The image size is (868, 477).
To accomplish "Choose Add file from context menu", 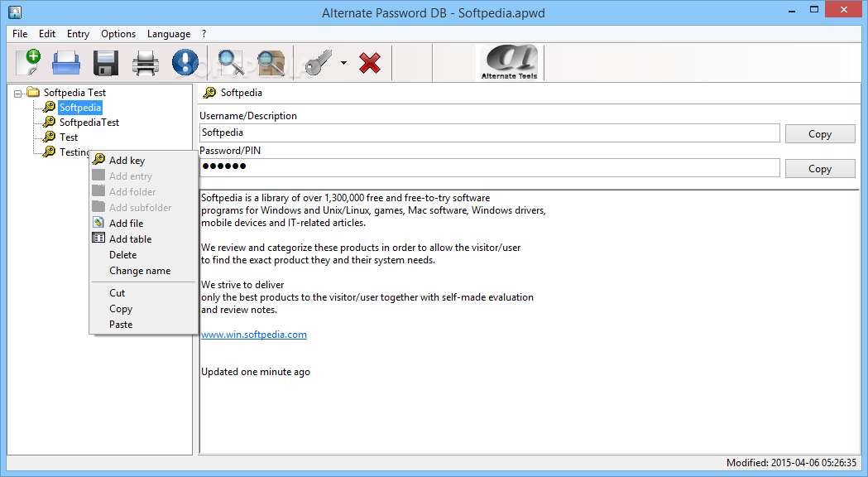I will (x=144, y=224).
